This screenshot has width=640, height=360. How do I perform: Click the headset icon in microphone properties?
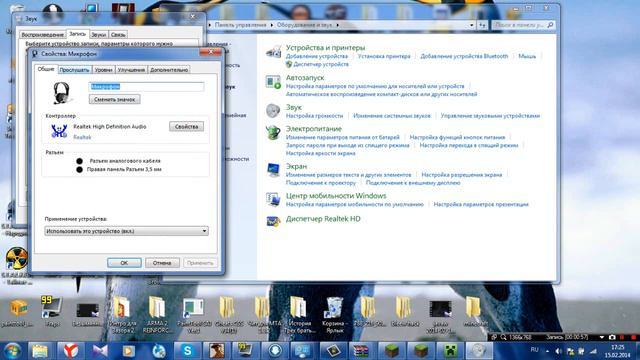click(62, 93)
